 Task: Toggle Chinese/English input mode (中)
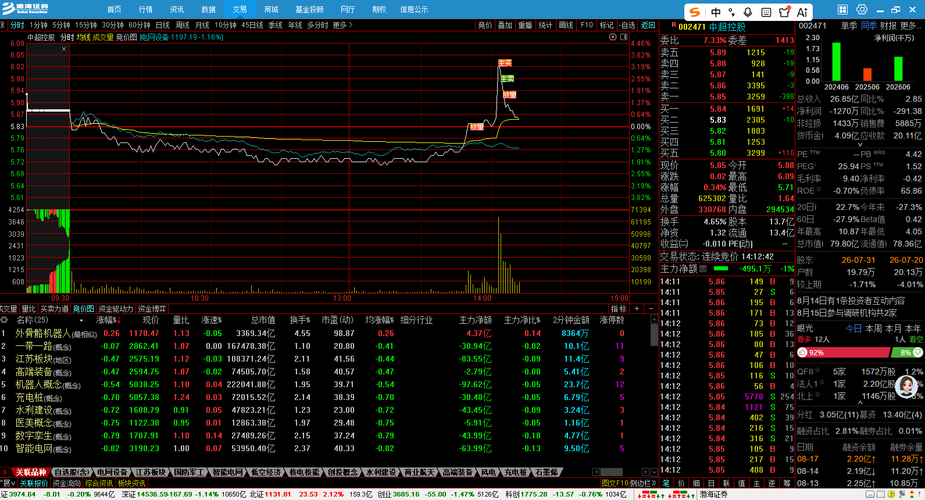(x=716, y=12)
